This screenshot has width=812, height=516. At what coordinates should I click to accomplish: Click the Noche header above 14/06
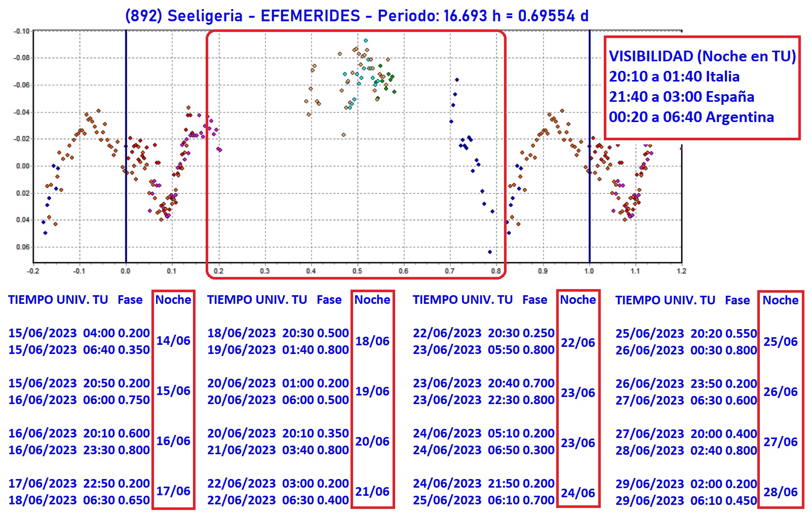[173, 300]
